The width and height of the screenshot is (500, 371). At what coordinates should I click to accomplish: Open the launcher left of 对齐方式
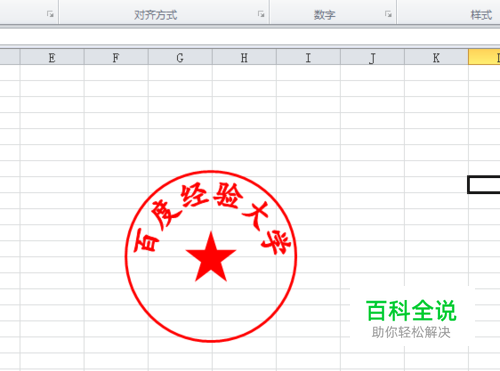point(50,14)
